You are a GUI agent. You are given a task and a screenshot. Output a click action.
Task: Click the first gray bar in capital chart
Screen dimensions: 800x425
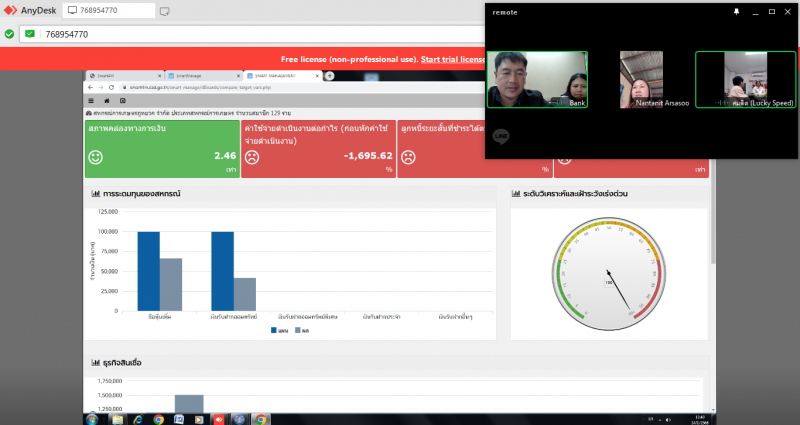click(x=171, y=285)
